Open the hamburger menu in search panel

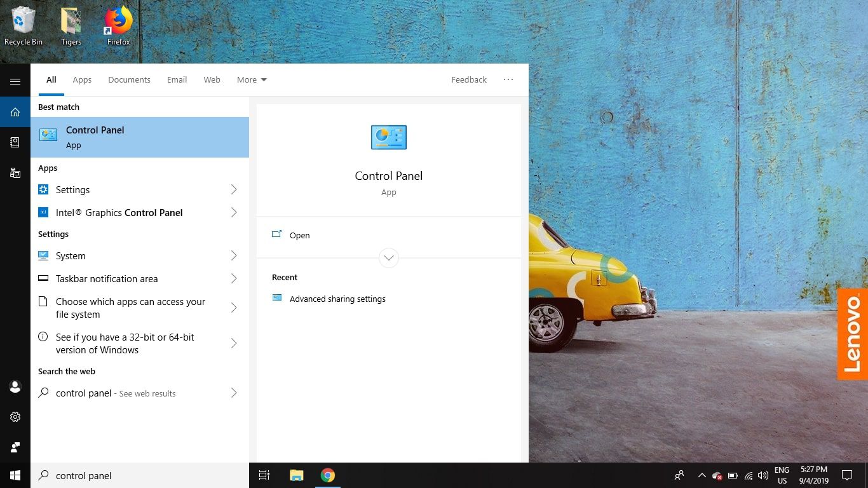point(15,81)
